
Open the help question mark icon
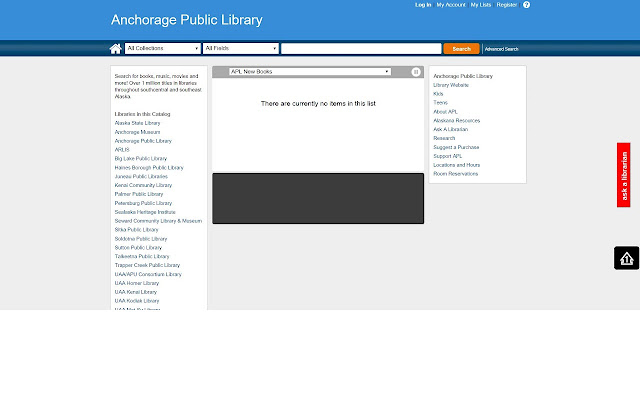pos(527,5)
